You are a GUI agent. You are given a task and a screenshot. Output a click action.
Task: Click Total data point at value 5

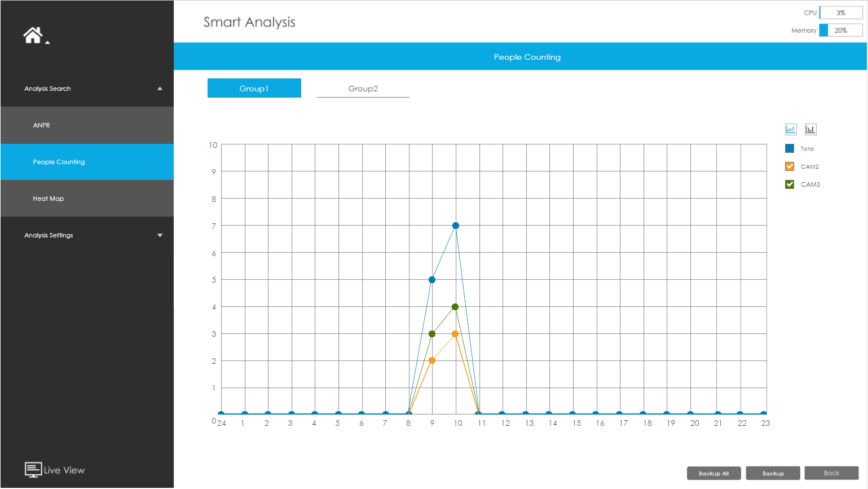pos(432,280)
